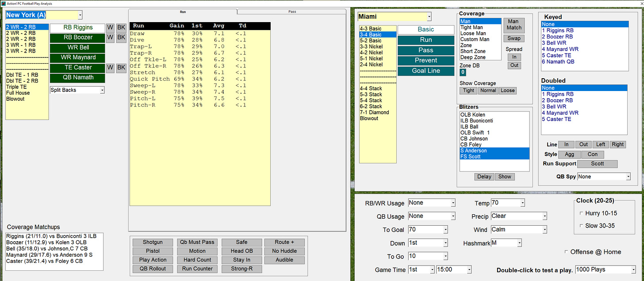Select the Run defense button
Viewport: 644px width, 281px height.
[426, 40]
